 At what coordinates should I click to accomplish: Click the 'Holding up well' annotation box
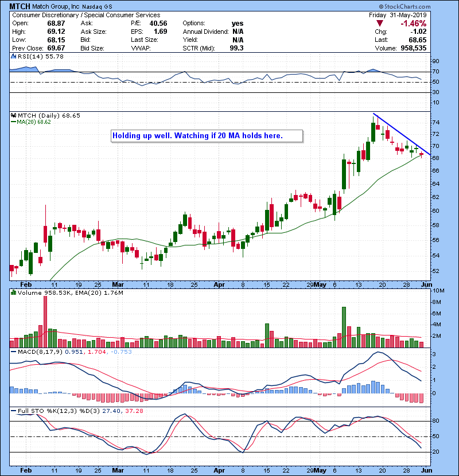tap(207, 136)
